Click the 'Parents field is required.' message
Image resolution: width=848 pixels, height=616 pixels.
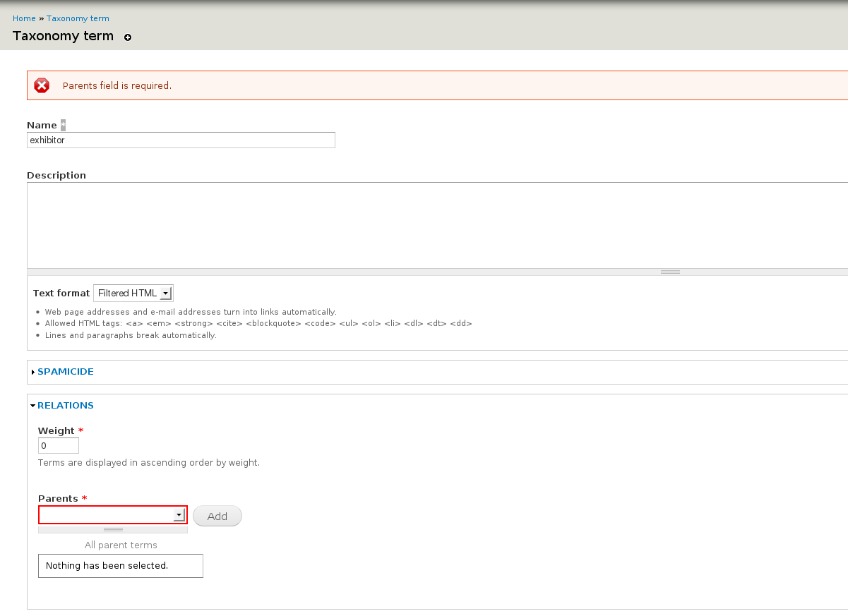(117, 85)
